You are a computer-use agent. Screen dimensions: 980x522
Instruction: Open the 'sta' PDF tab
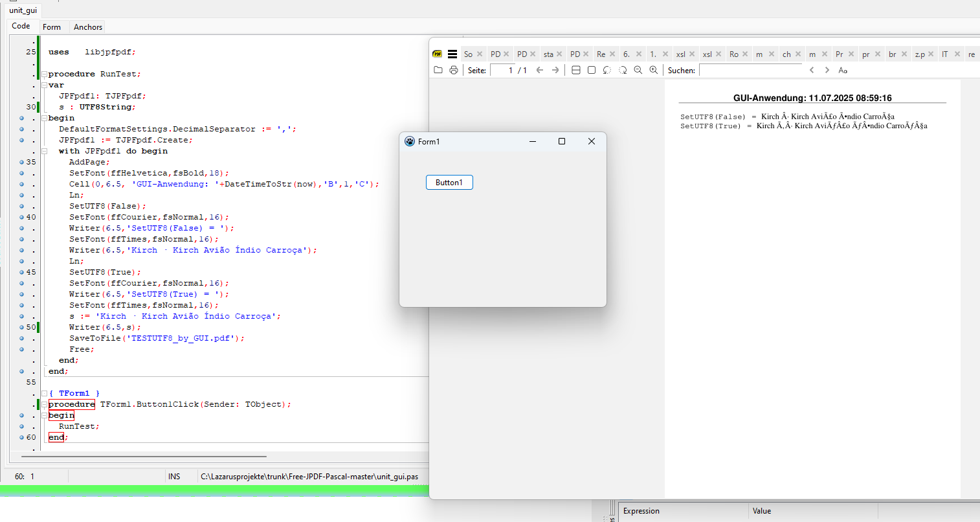pyautogui.click(x=548, y=54)
